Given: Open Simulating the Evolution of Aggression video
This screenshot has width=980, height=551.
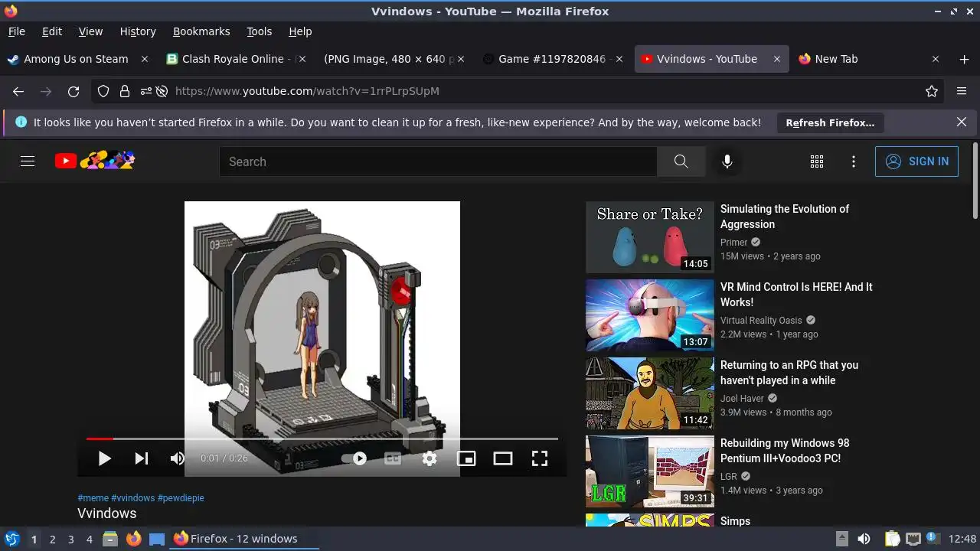Looking at the screenshot, I should click(785, 217).
